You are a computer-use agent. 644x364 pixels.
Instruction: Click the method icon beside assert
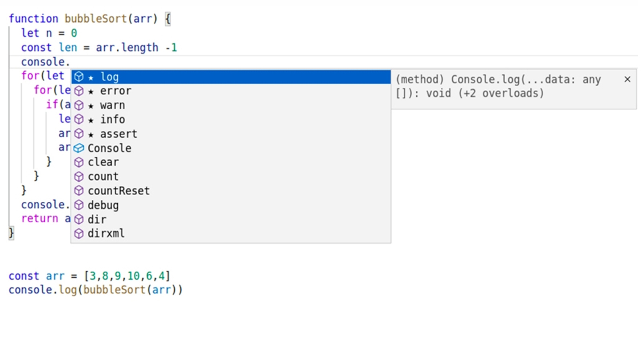[79, 134]
